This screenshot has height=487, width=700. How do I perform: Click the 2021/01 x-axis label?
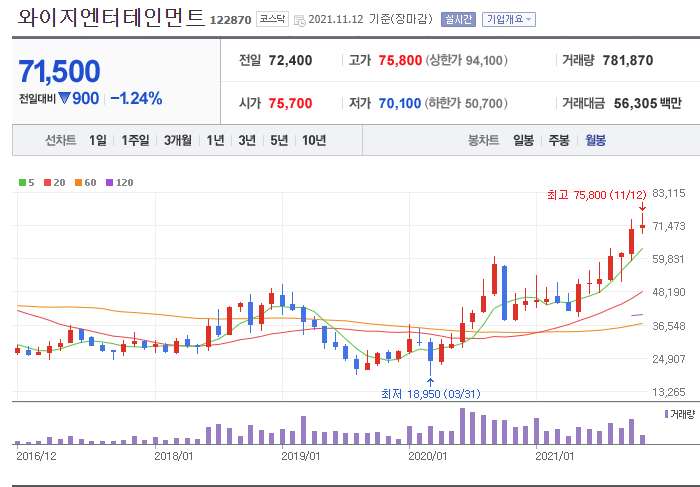pos(554,456)
